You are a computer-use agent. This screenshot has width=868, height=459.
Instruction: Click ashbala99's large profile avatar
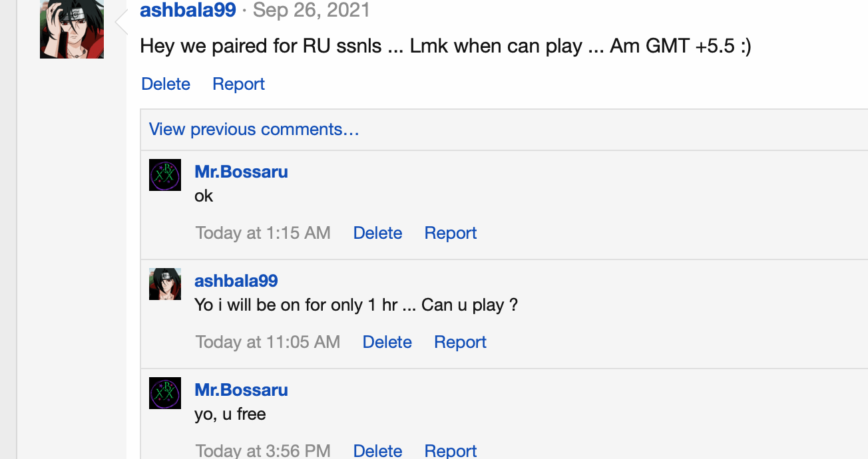coord(72,29)
